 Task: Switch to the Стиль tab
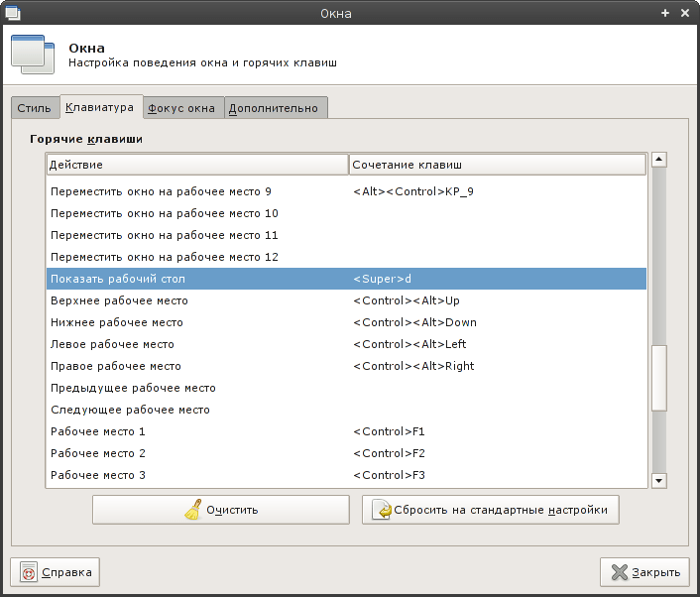pos(35,107)
